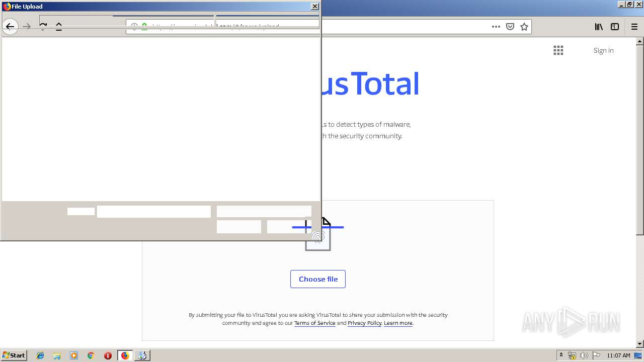This screenshot has width=644, height=362.
Task: Click the page scrollbar up arrow
Action: click(640, 42)
